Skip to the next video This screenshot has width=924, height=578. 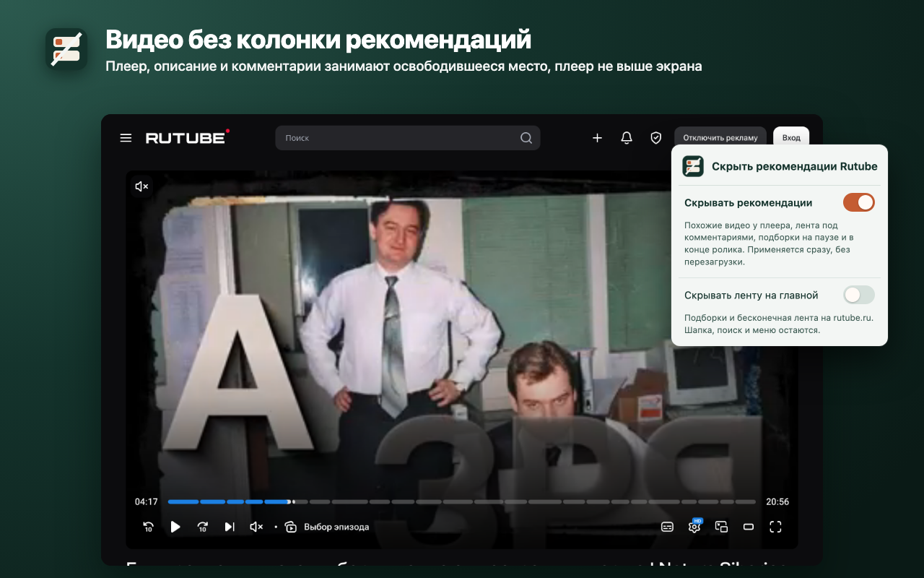(230, 527)
